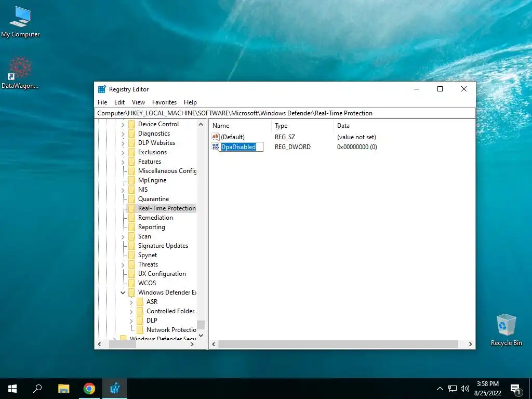Open File Explorer from taskbar
Screen dimensions: 532x399
[x=63, y=389]
